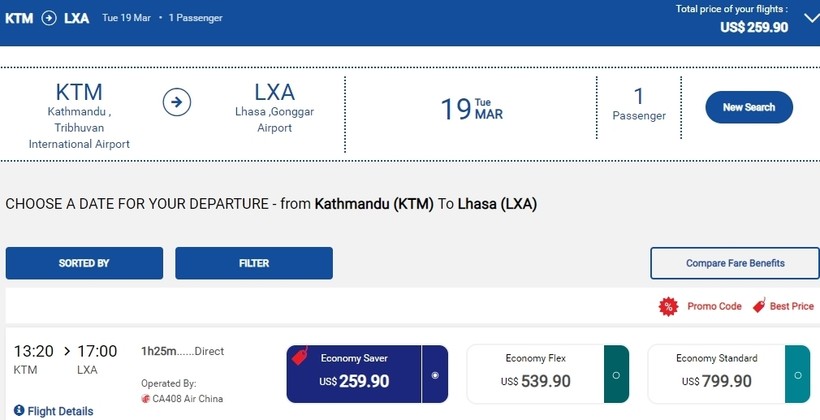The width and height of the screenshot is (820, 420).
Task: Expand the total price chevron
Action: (x=808, y=16)
